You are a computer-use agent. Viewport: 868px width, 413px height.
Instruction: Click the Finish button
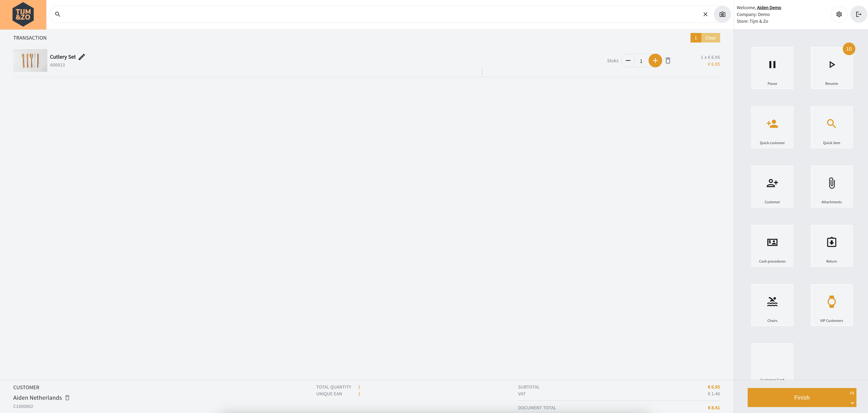point(801,398)
